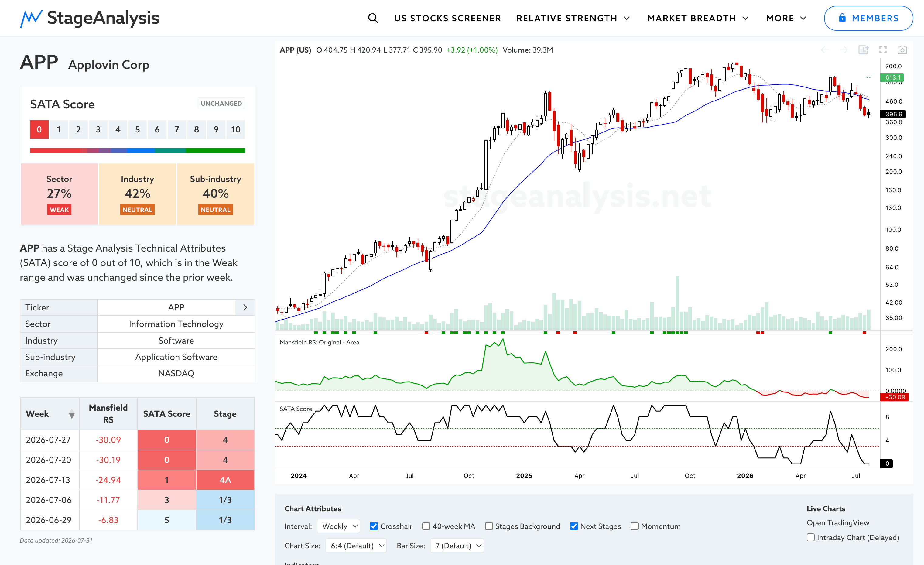Click Mansfield RS value -24.94
The image size is (924, 565).
pos(108,480)
